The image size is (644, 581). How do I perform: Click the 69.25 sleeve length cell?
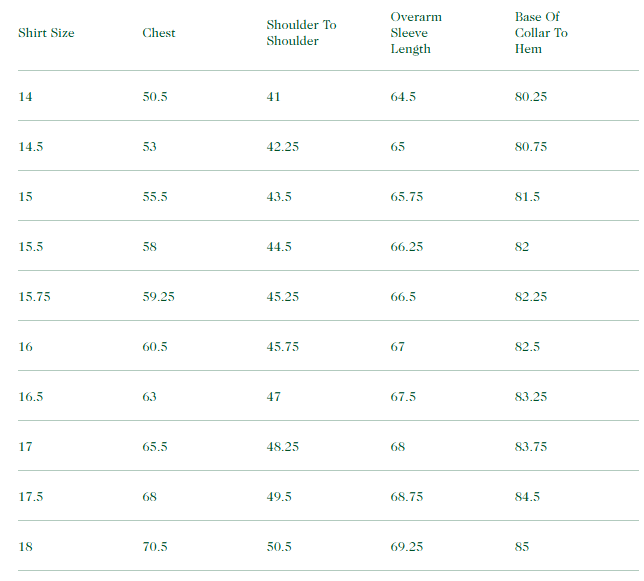point(407,547)
